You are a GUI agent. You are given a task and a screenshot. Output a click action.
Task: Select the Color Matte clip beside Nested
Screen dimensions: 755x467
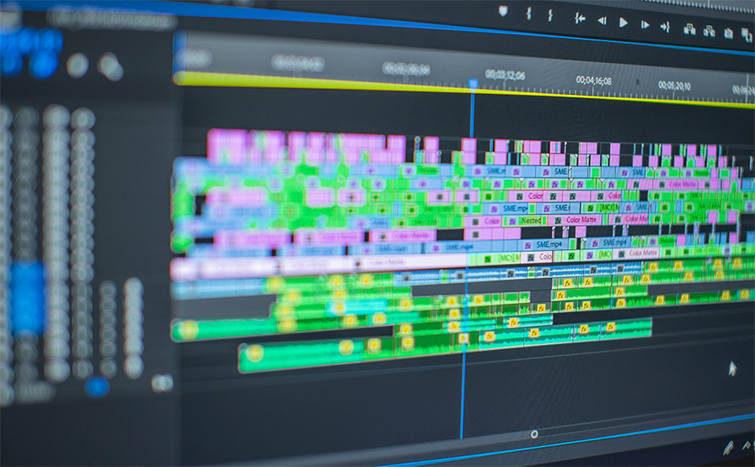click(x=580, y=220)
